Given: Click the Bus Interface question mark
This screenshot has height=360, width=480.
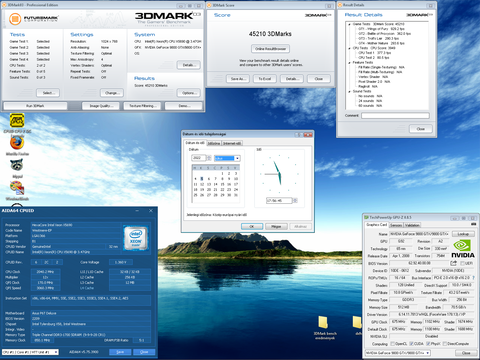Looking at the screenshot, I should point(473,278).
